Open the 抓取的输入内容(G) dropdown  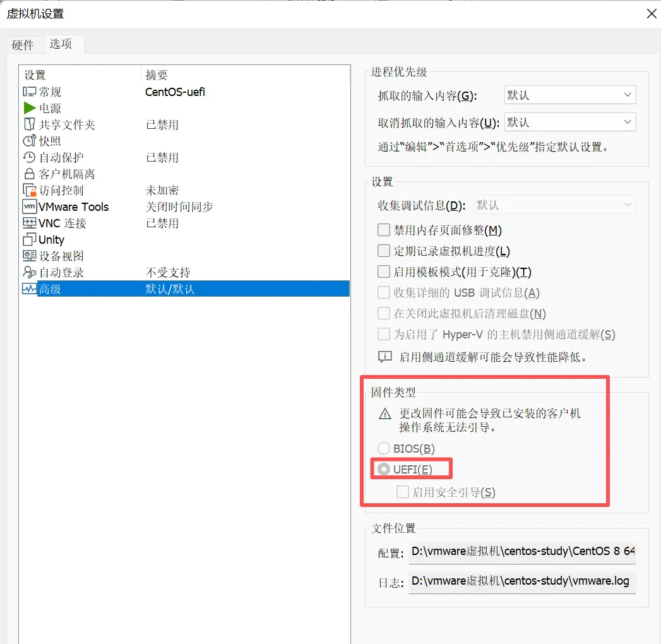click(570, 95)
